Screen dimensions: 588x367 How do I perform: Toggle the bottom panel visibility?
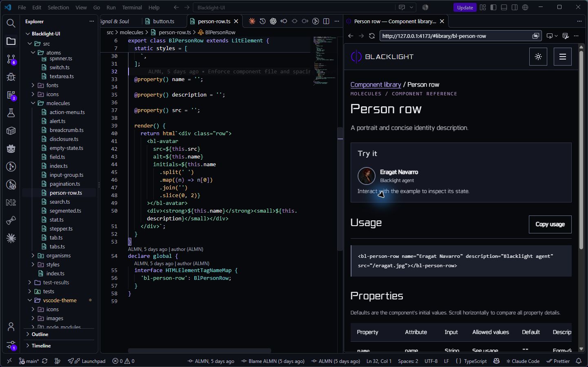tap(504, 7)
